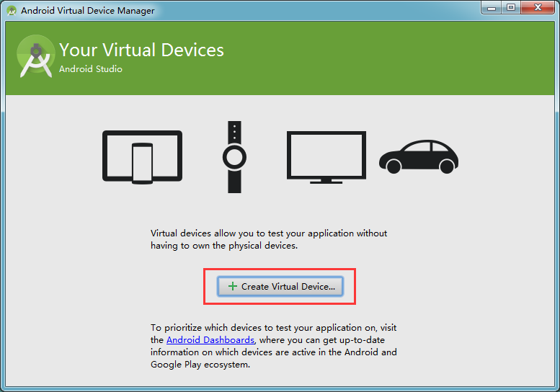Click the 'Android Studio' subtitle in the header
The image size is (560, 392).
[91, 69]
